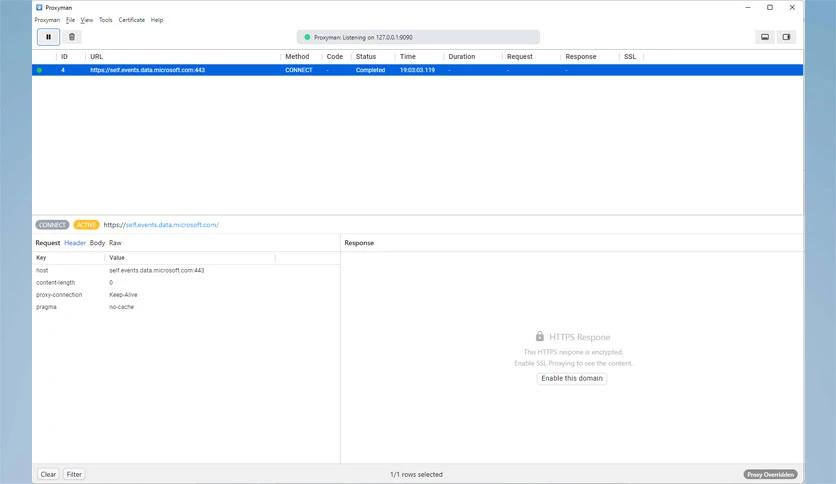Open the self.events.data.microsoft.com link

coord(172,225)
